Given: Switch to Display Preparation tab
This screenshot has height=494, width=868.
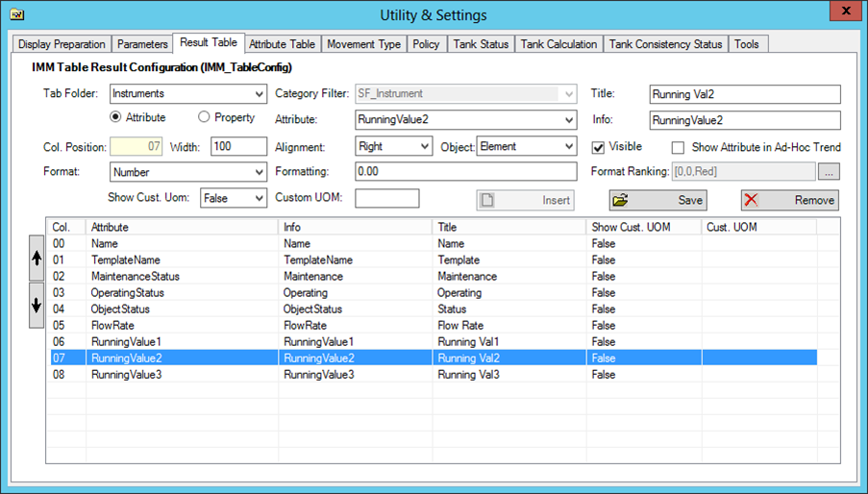Looking at the screenshot, I should 62,44.
